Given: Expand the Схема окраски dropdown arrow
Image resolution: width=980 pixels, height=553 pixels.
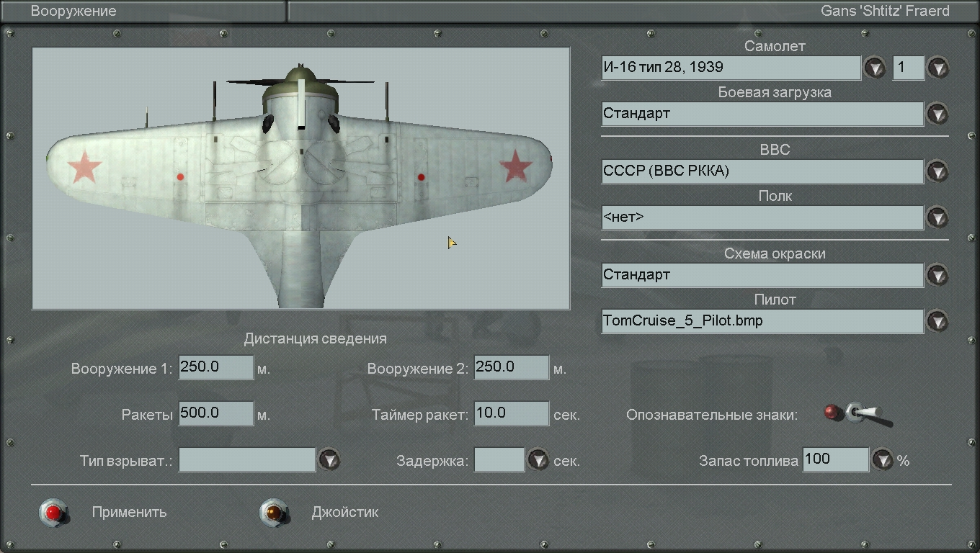Looking at the screenshot, I should tap(937, 275).
